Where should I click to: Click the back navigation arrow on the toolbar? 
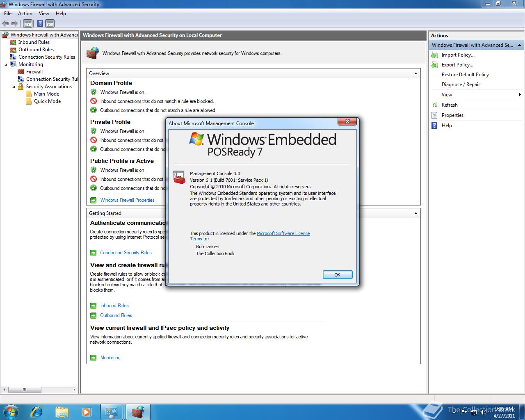[5, 23]
